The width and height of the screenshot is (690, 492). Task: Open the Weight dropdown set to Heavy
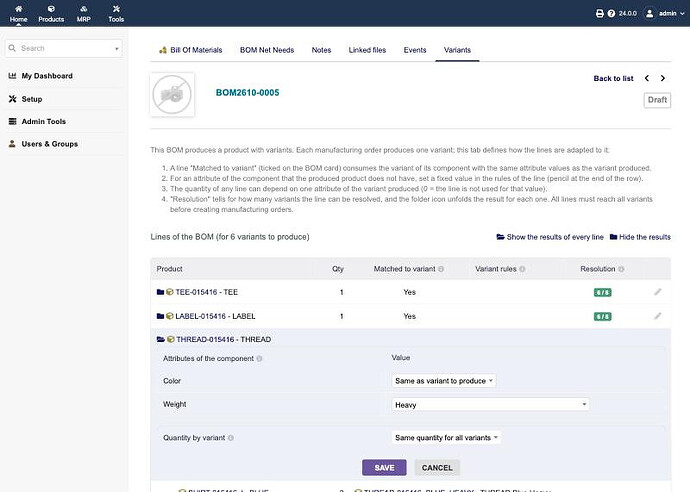(x=490, y=404)
